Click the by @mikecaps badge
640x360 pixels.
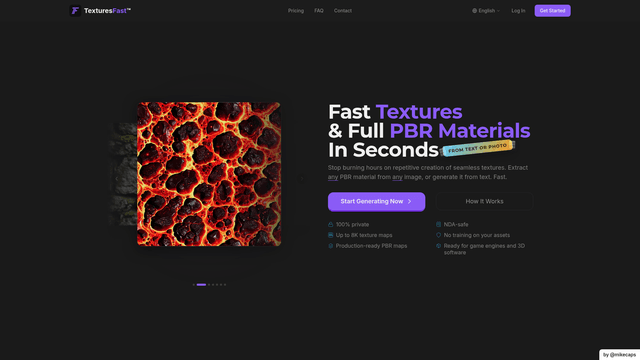point(619,355)
